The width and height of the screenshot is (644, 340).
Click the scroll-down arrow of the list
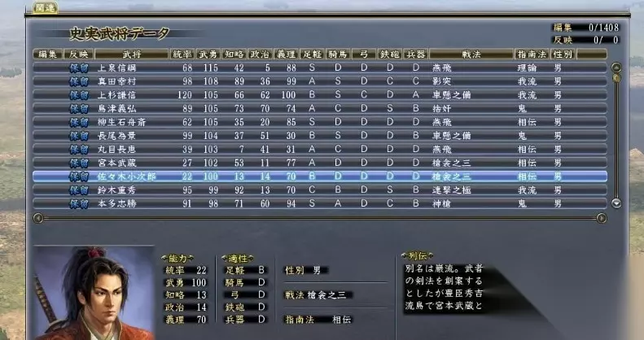coord(616,203)
